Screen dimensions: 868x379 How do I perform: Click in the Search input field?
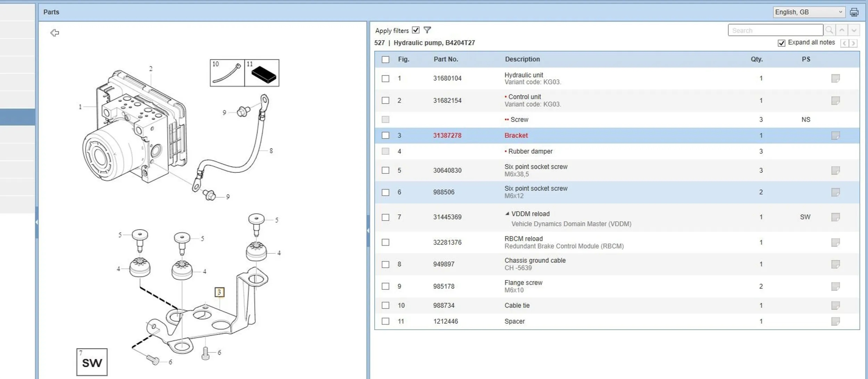[775, 31]
